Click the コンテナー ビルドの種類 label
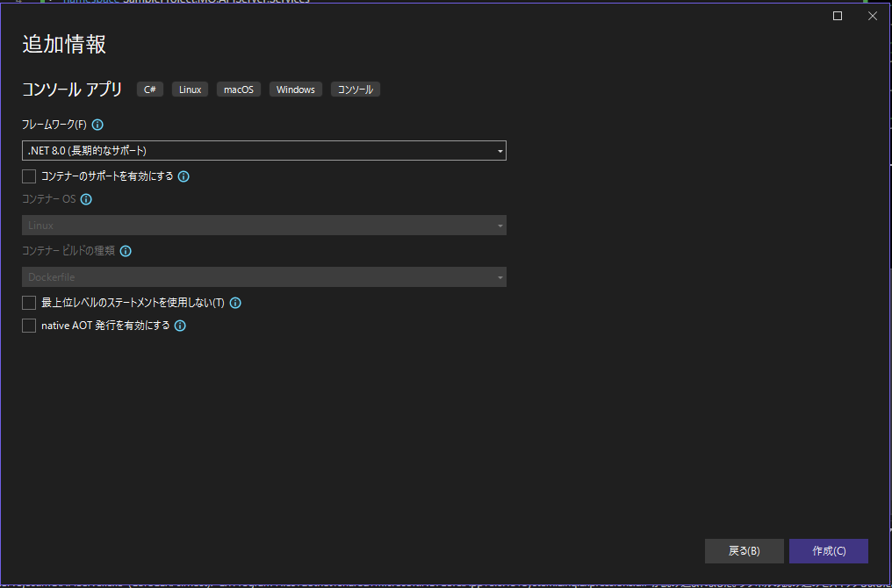Image resolution: width=892 pixels, height=588 pixels. coord(68,251)
